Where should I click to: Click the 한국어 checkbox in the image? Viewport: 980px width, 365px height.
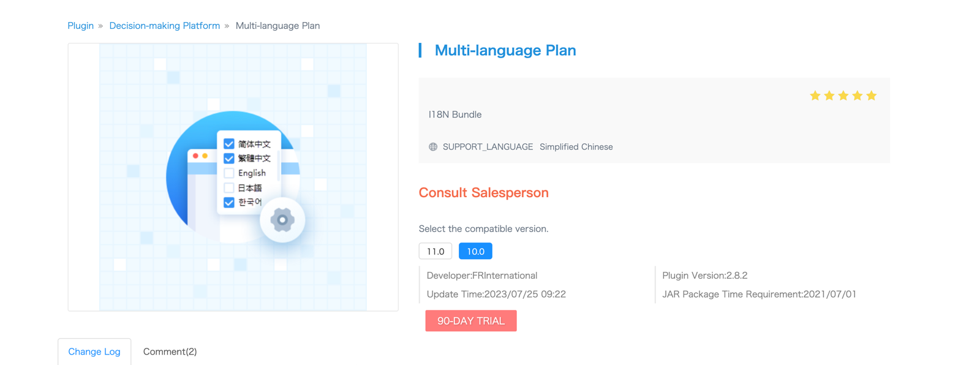[x=229, y=202]
